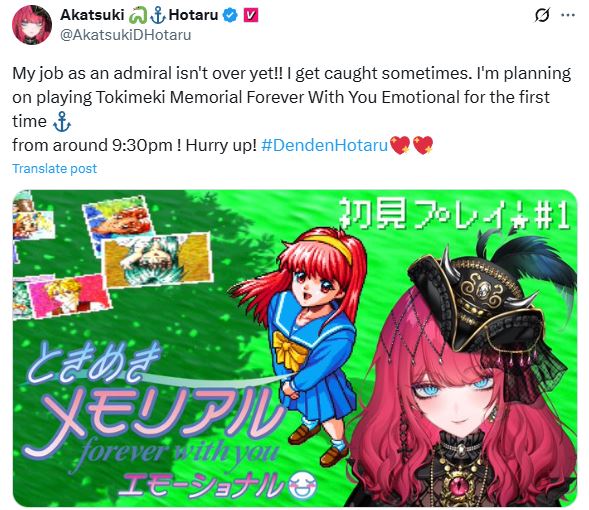589x510 pixels.
Task: Click the anchor emoji in display name
Action: 157,16
